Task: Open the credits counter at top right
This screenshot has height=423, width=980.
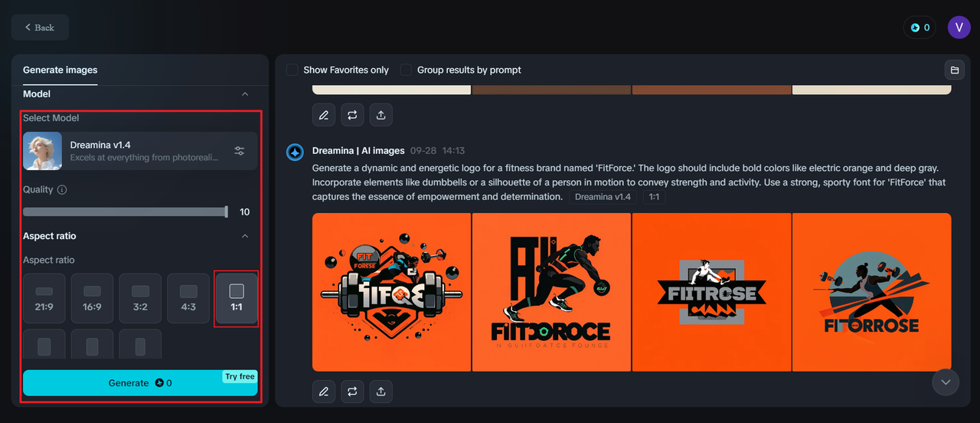Action: coord(920,28)
